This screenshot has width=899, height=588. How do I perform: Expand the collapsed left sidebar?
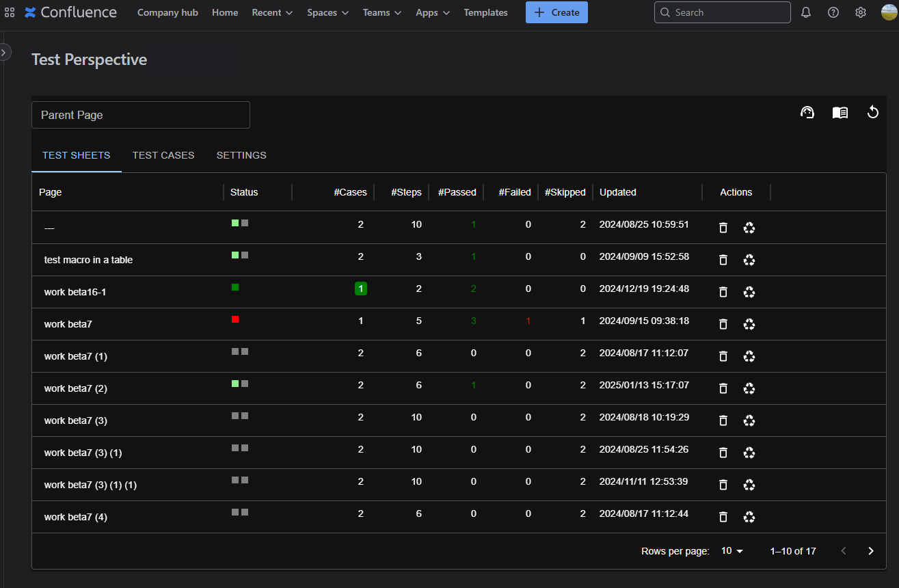tap(4, 52)
